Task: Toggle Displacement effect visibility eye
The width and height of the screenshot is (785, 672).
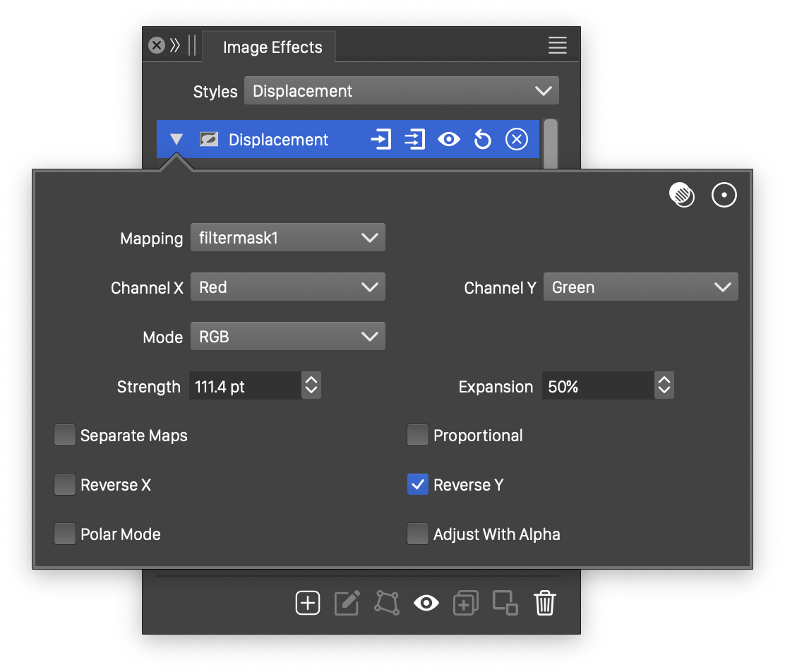Action: (449, 140)
